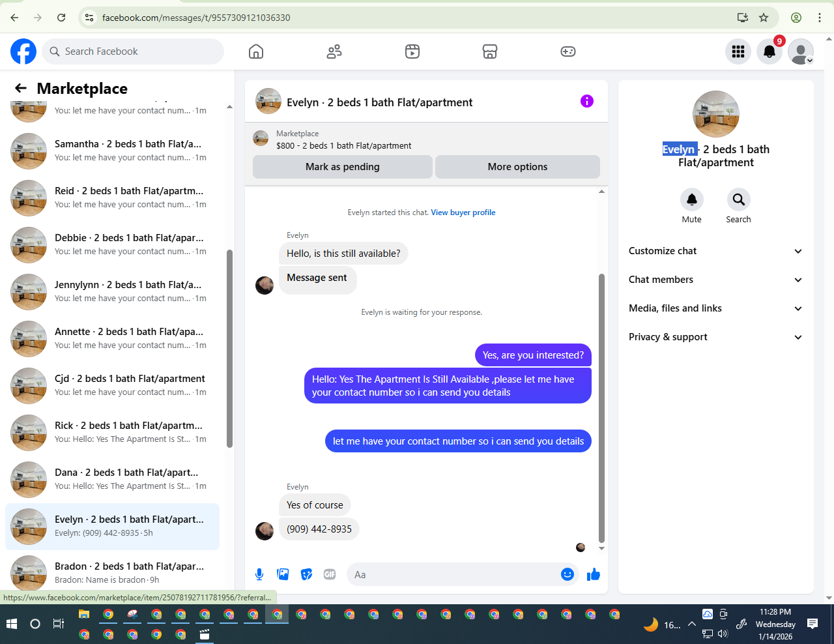The width and height of the screenshot is (834, 644).
Task: Open conversation information purple i icon
Action: tap(587, 101)
